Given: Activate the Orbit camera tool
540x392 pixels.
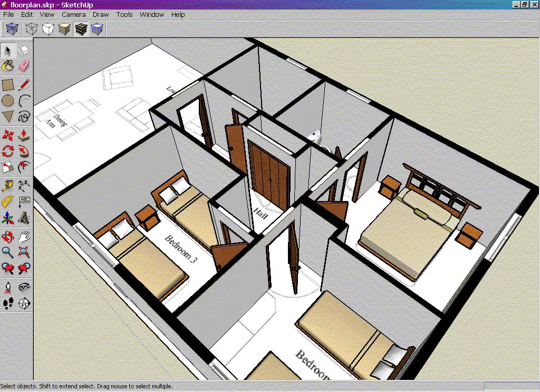Looking at the screenshot, I should pos(8,236).
